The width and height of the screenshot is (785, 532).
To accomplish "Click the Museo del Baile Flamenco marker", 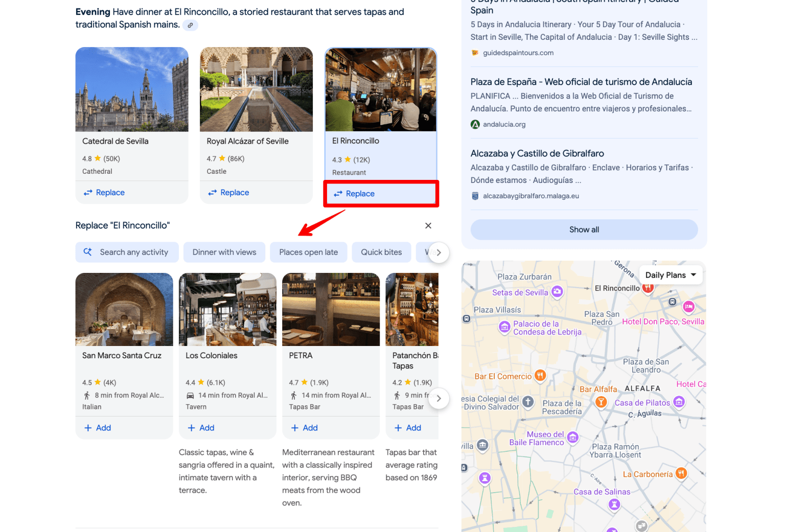I will (573, 437).
